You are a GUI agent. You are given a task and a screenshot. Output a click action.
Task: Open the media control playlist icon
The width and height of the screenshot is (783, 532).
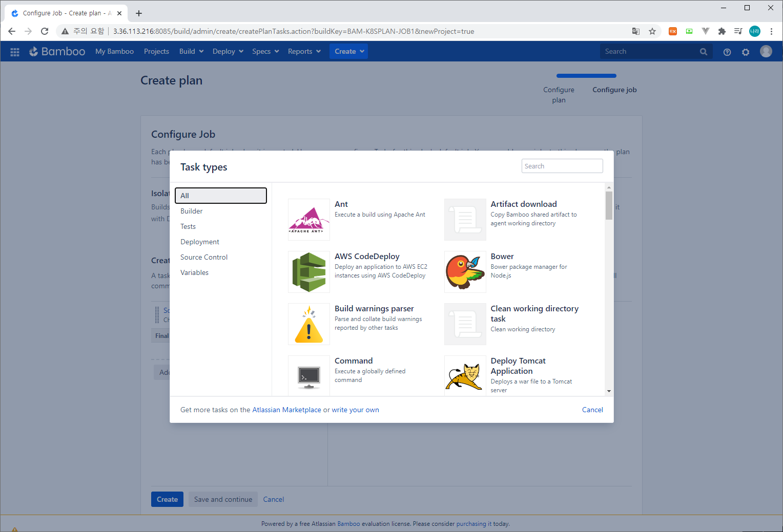[x=738, y=31]
